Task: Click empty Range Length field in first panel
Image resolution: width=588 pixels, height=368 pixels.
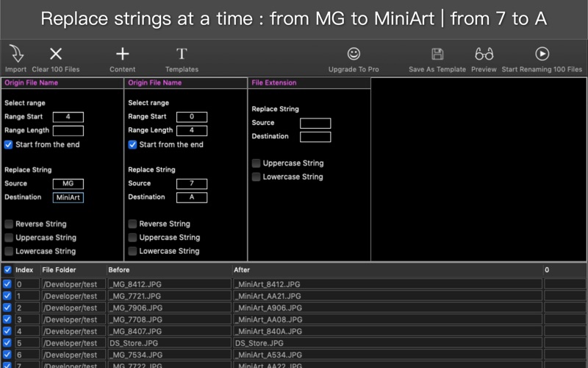Action: point(68,131)
